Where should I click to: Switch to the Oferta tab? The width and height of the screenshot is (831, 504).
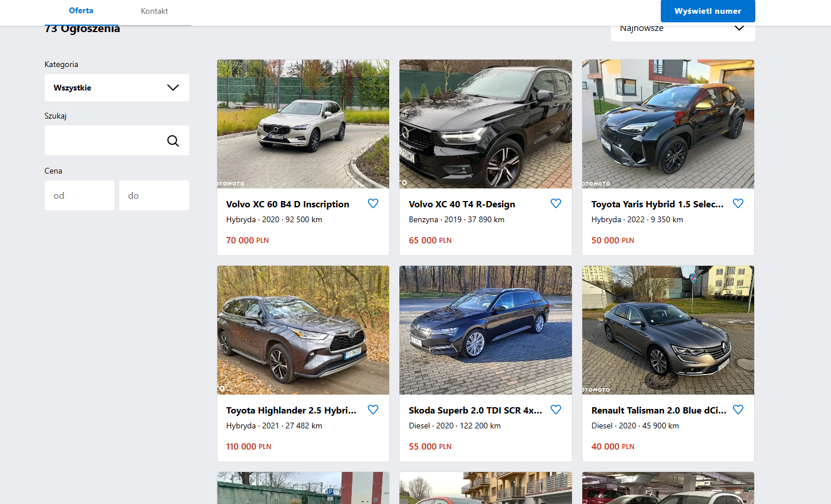81,11
